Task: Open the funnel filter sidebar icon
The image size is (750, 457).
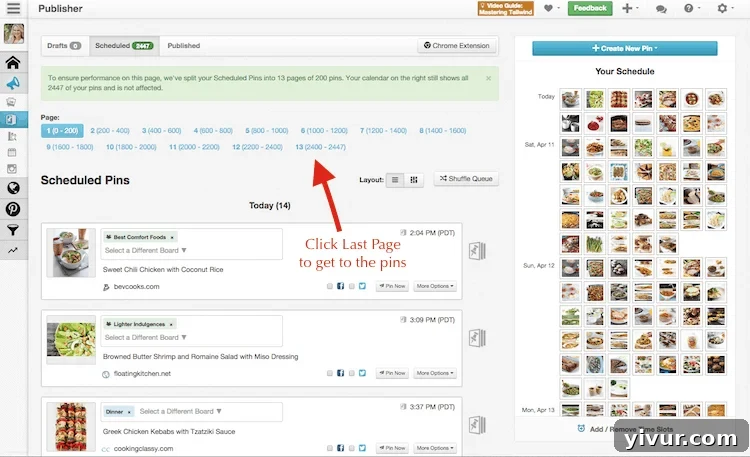Action: (x=13, y=230)
